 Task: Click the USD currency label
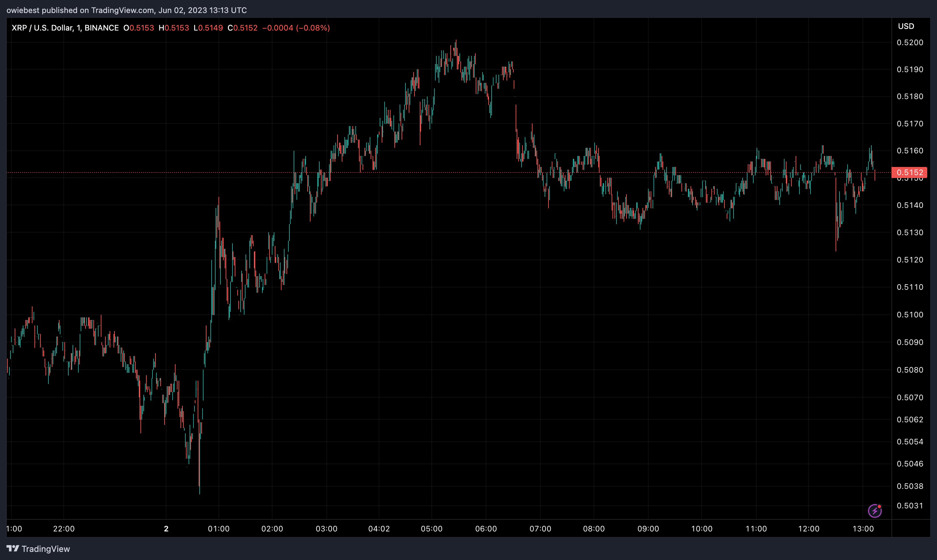point(906,26)
